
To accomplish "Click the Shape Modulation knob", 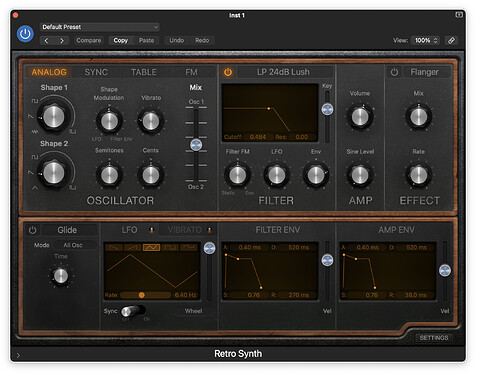I will tap(109, 121).
